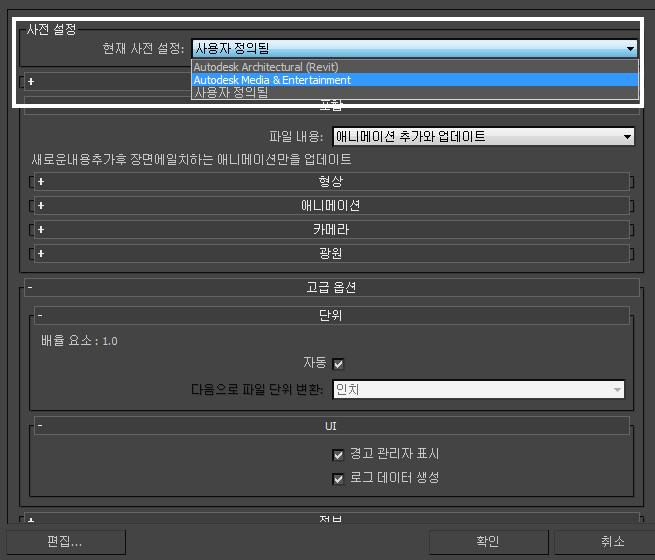Screen dimensions: 655x560
Task: Expand the 광원 rollout
Action: [332, 253]
